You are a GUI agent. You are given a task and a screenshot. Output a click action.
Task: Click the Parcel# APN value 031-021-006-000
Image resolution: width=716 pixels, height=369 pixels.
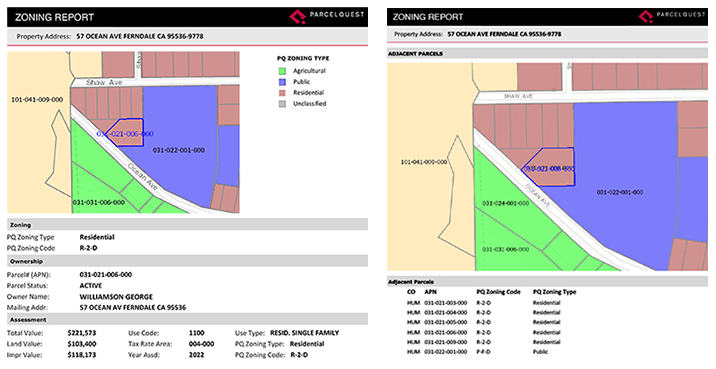[x=106, y=275]
